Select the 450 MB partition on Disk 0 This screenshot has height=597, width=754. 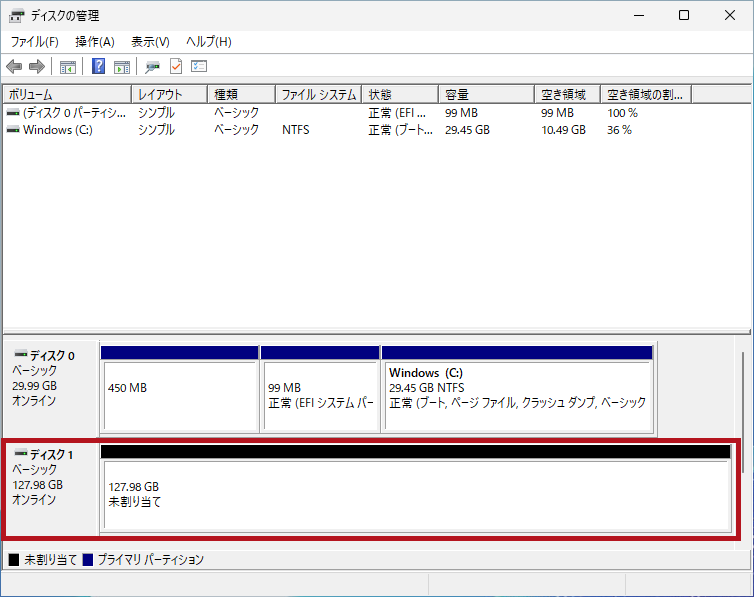tap(180, 395)
